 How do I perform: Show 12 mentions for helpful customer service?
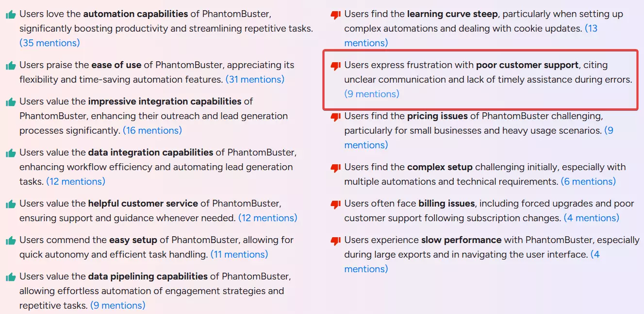pyautogui.click(x=268, y=218)
